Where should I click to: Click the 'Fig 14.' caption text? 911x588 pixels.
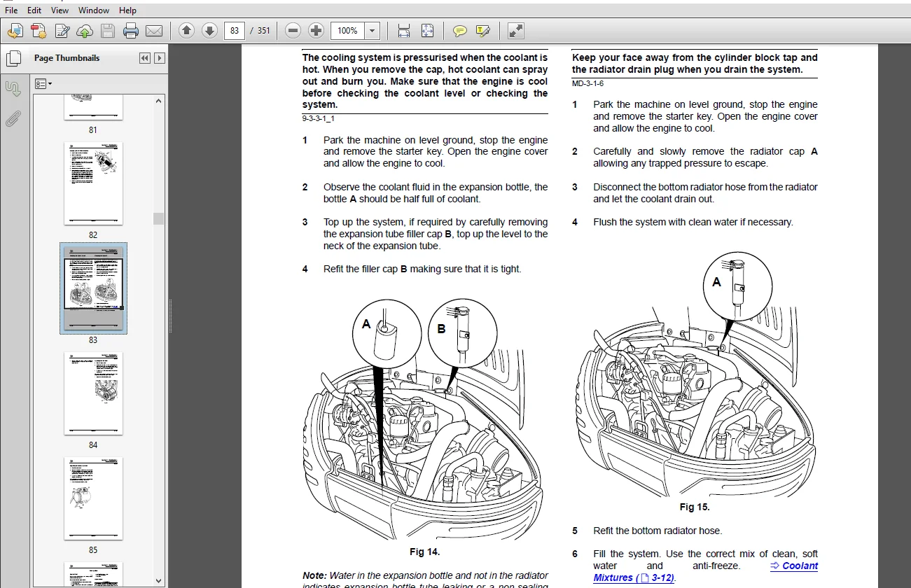[x=424, y=552]
